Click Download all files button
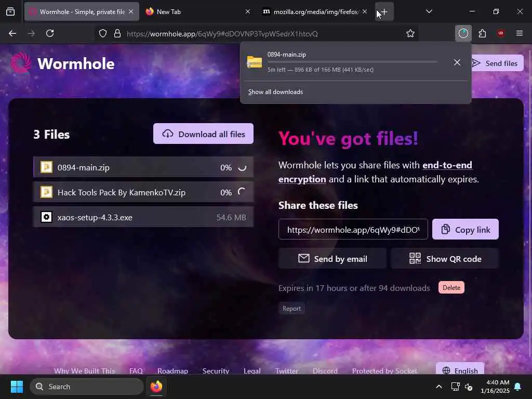This screenshot has width=532, height=399. point(203,134)
